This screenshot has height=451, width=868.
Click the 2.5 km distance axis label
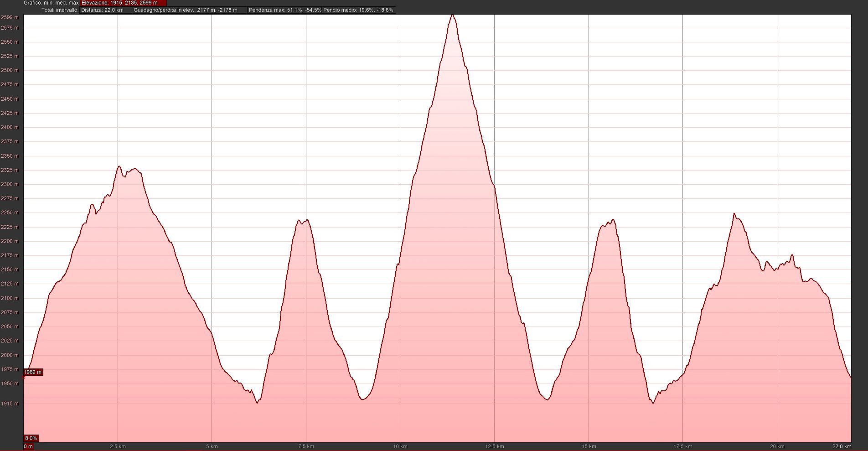pos(118,446)
